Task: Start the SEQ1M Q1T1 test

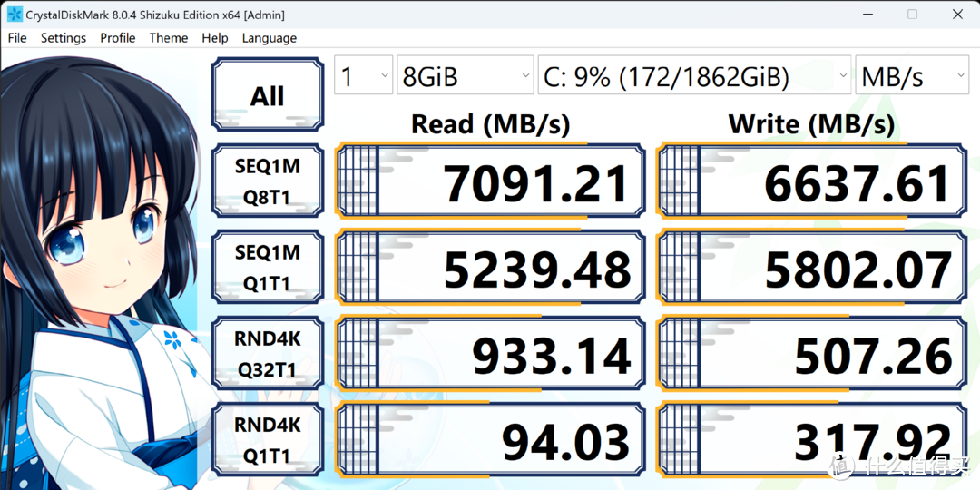Action: pos(268,267)
